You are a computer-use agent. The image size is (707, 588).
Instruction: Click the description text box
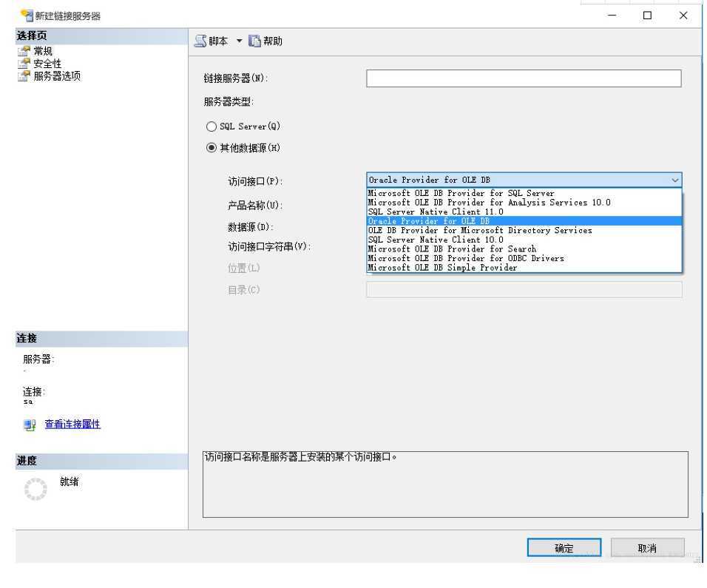tap(445, 484)
